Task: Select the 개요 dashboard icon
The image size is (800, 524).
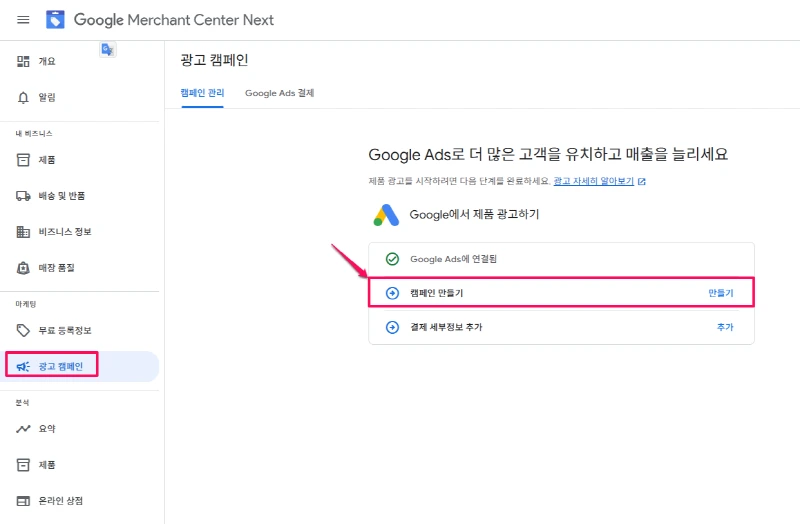Action: pos(23,61)
